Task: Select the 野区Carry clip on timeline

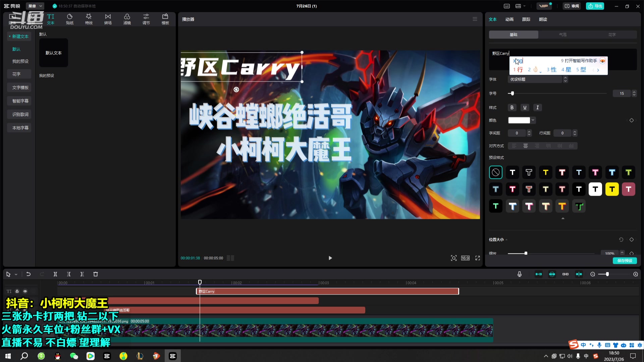Action: click(327, 291)
